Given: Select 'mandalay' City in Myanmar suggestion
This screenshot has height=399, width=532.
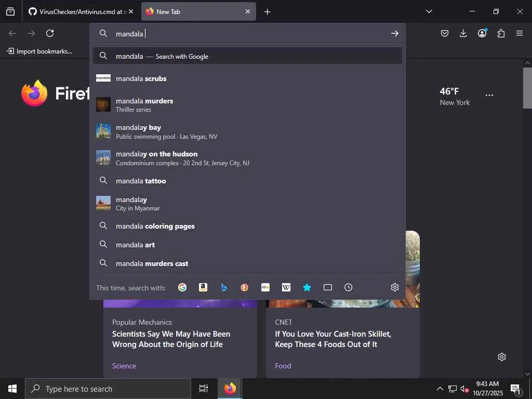Looking at the screenshot, I should [247, 204].
